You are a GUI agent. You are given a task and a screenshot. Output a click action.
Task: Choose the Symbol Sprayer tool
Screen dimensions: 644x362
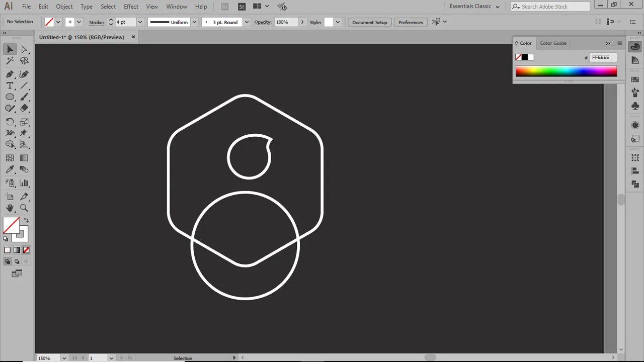[x=10, y=183]
